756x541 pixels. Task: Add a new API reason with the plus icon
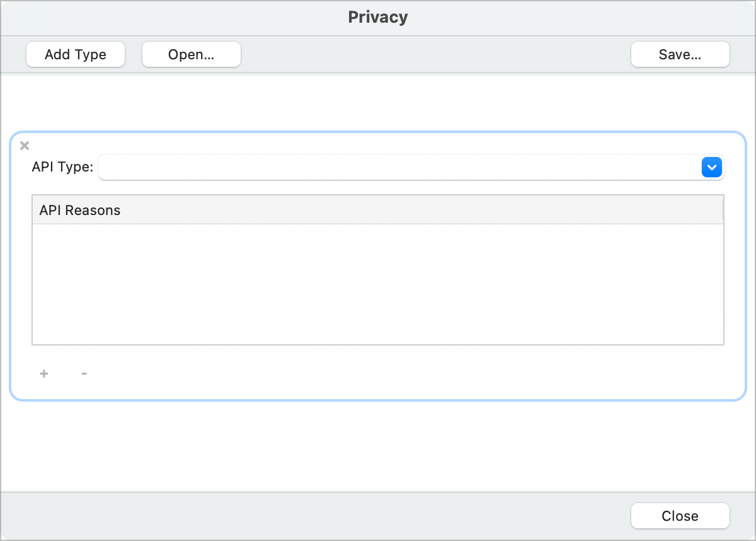44,373
